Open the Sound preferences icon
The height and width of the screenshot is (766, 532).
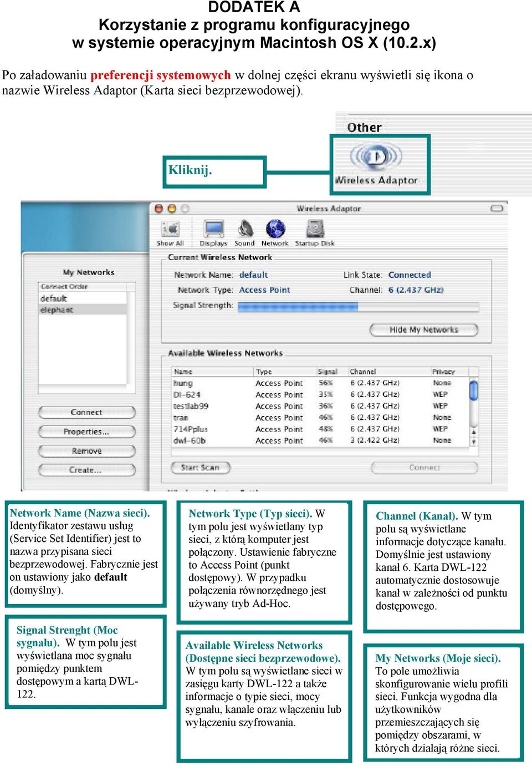coord(244,234)
